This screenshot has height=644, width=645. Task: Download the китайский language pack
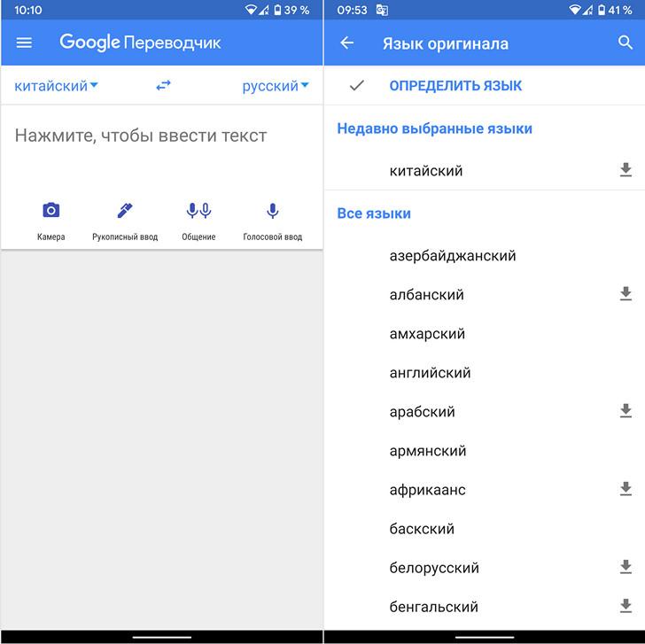click(x=626, y=170)
